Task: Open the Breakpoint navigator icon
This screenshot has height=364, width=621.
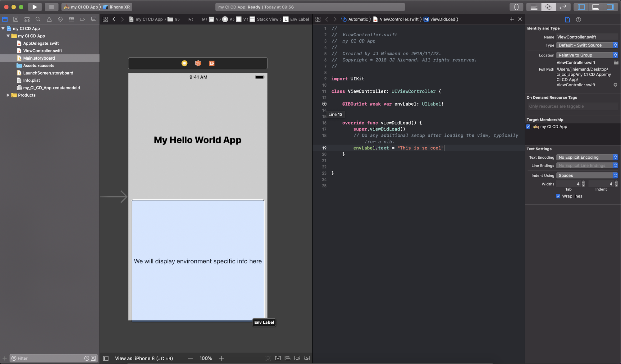Action: tap(82, 19)
